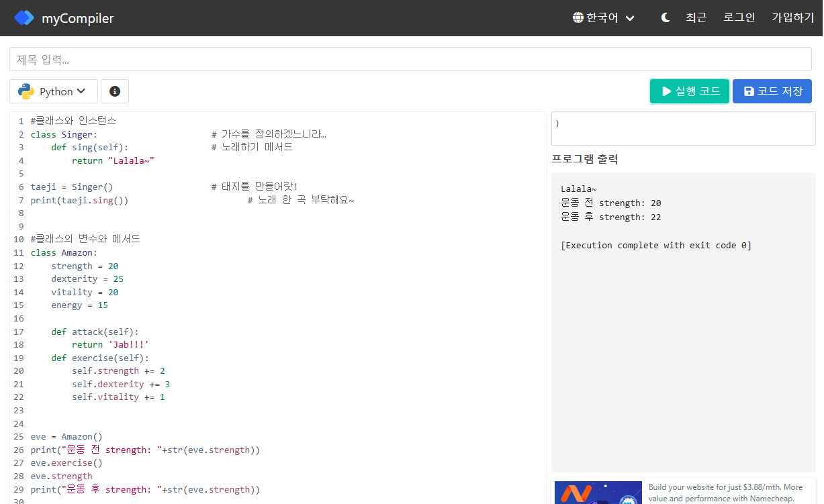Click the input box above 프로그램 출력
Image resolution: width=824 pixels, height=504 pixels.
[x=684, y=128]
